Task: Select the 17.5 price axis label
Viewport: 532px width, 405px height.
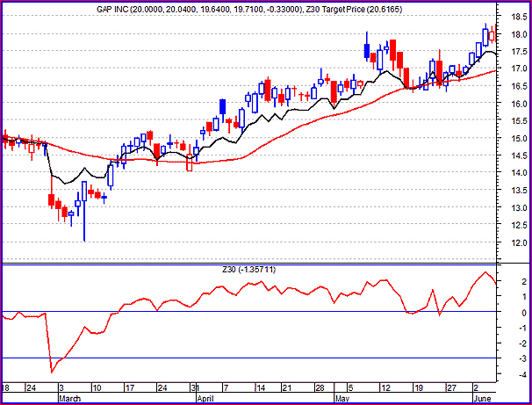Action: click(x=517, y=52)
